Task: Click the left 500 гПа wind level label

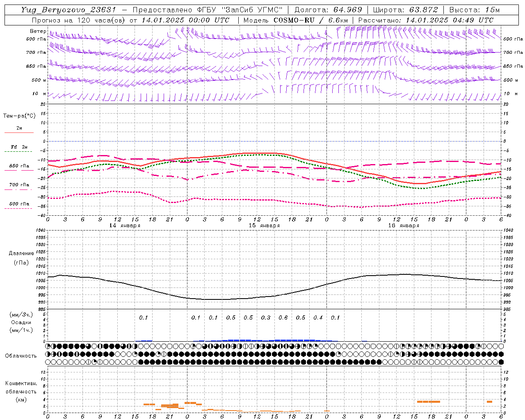Action: click(36, 39)
